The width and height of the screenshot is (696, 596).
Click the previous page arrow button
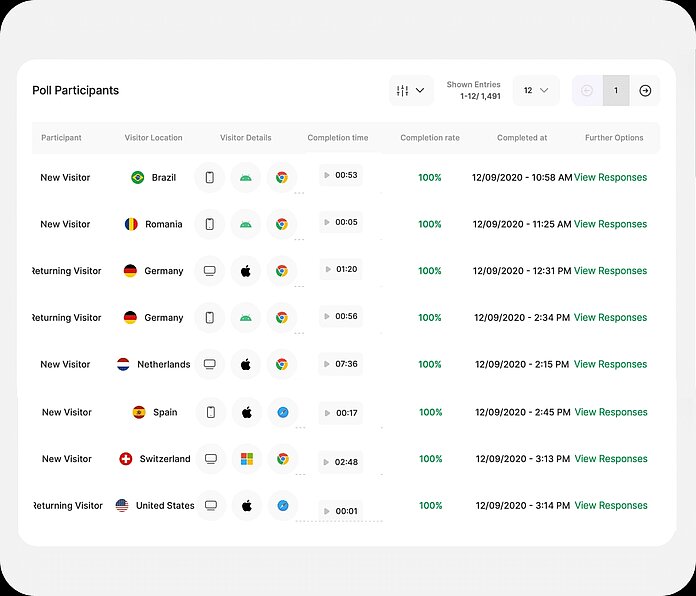click(587, 90)
